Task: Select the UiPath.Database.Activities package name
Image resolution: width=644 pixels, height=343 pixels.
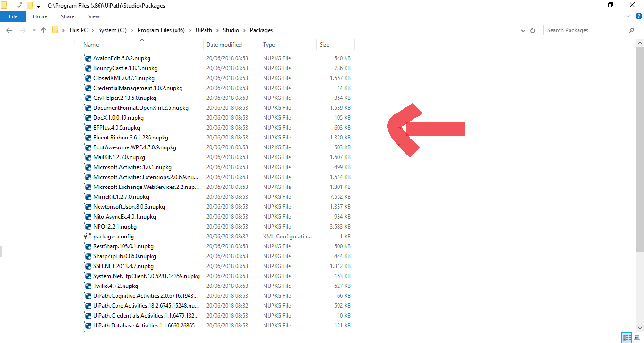Action: click(x=146, y=326)
